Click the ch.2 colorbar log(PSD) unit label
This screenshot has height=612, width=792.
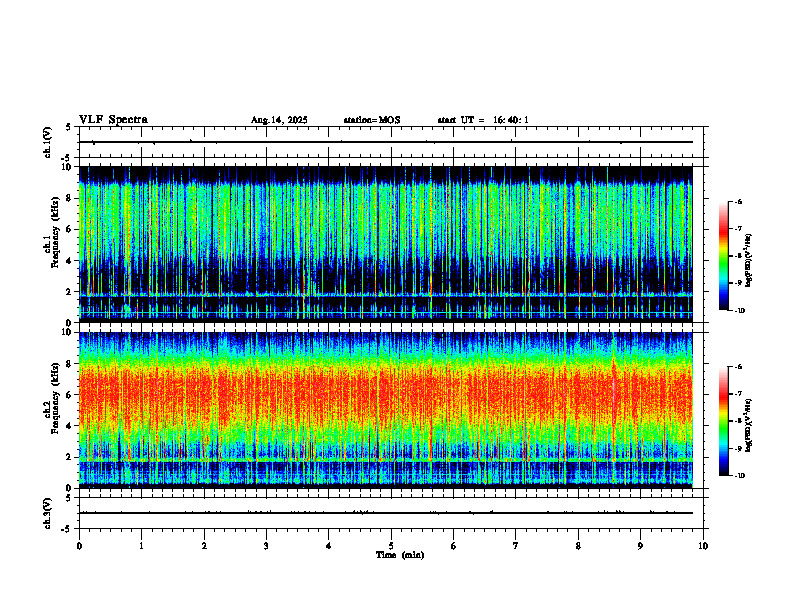749,425
